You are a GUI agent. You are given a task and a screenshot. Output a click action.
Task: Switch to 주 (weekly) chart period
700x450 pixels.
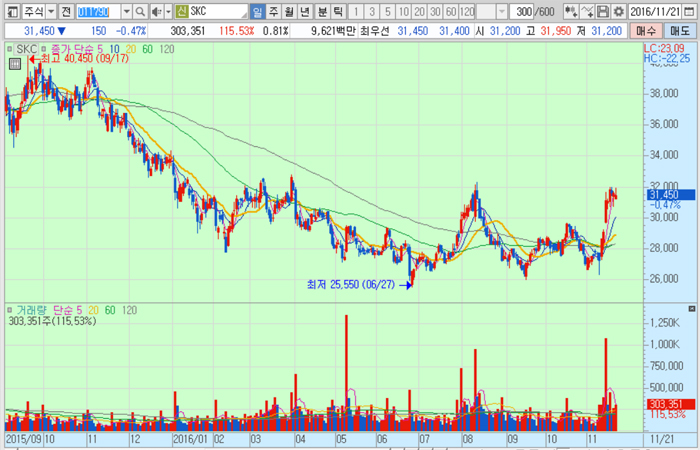coord(274,11)
